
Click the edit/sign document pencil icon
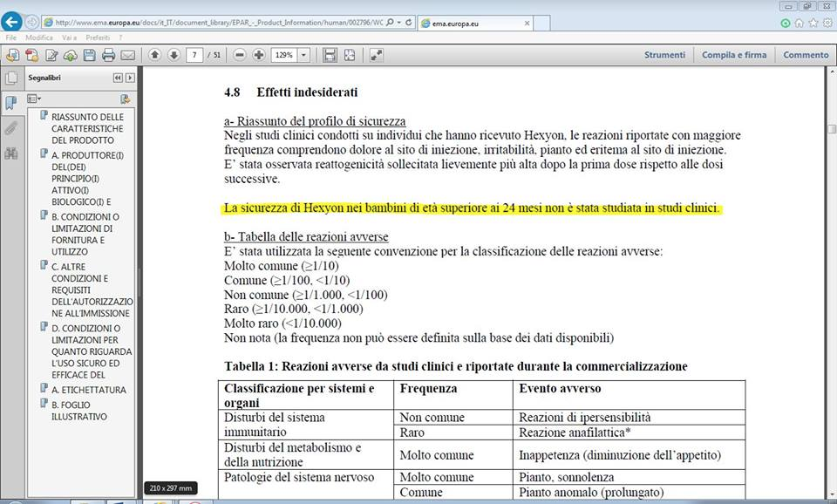51,55
